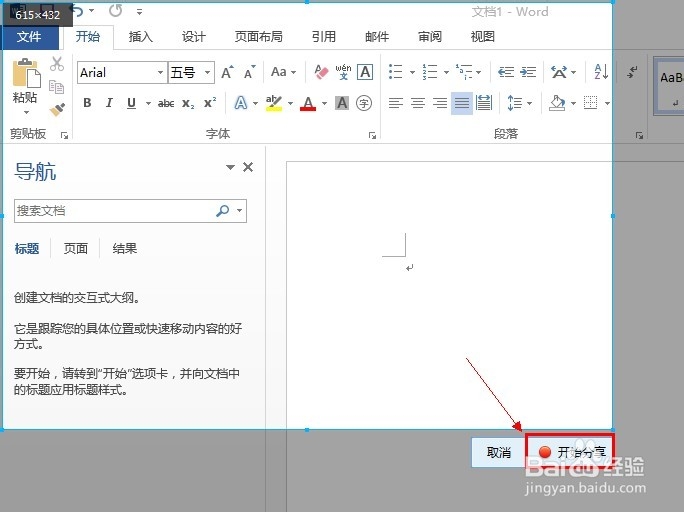684x512 pixels.
Task: Apply character border icon
Action: 365,72
